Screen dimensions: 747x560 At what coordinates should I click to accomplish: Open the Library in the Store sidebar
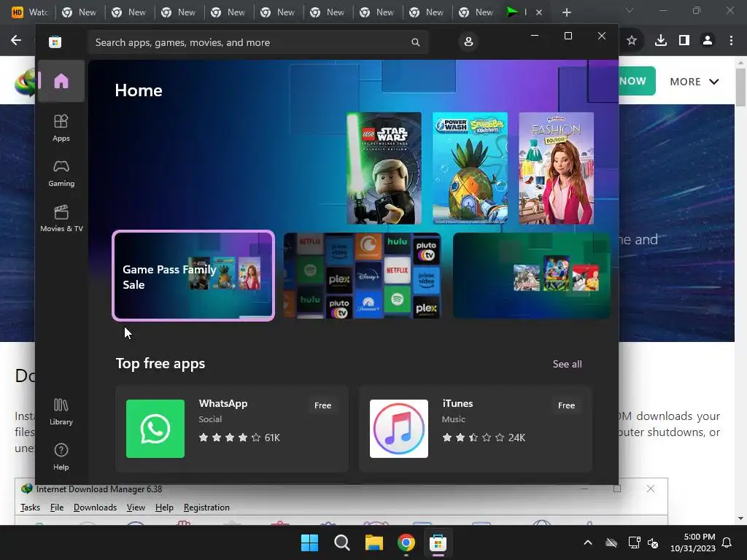(61, 411)
